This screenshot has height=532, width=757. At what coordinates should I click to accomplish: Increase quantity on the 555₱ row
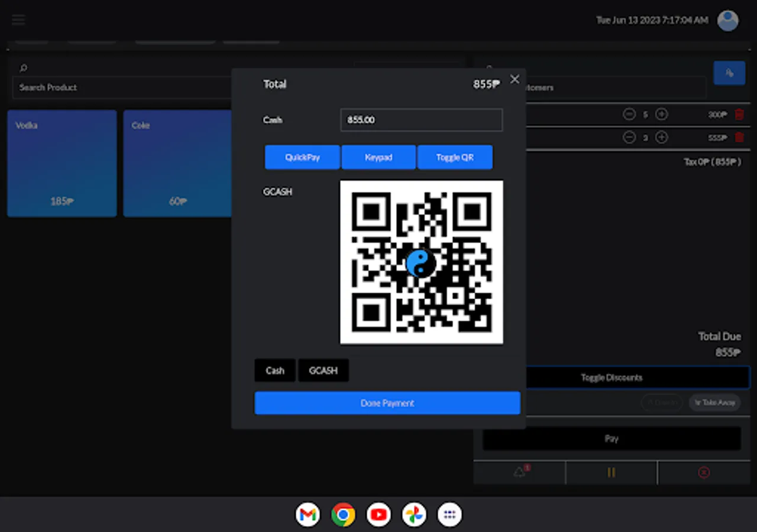pyautogui.click(x=662, y=137)
